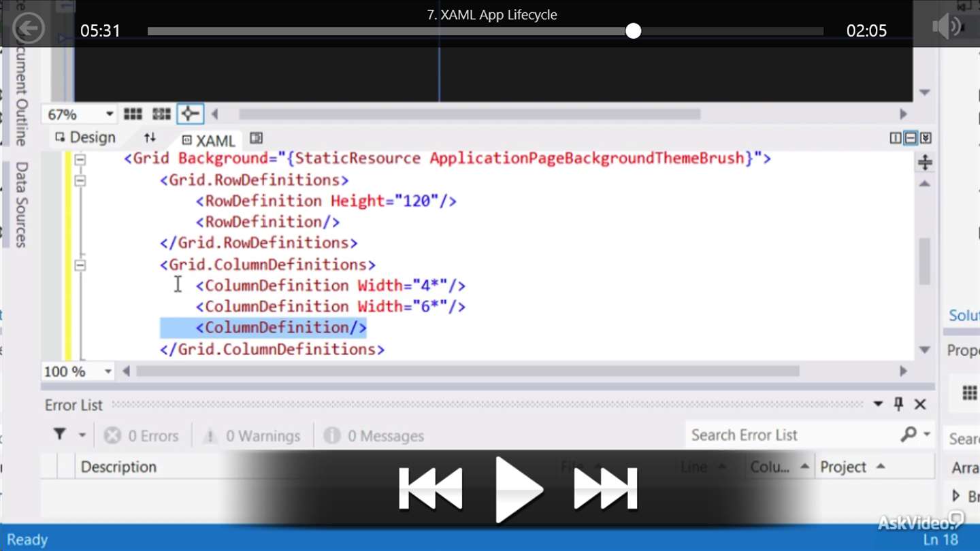Seek using the video progress slider knob
The width and height of the screenshot is (980, 551).
pyautogui.click(x=633, y=31)
